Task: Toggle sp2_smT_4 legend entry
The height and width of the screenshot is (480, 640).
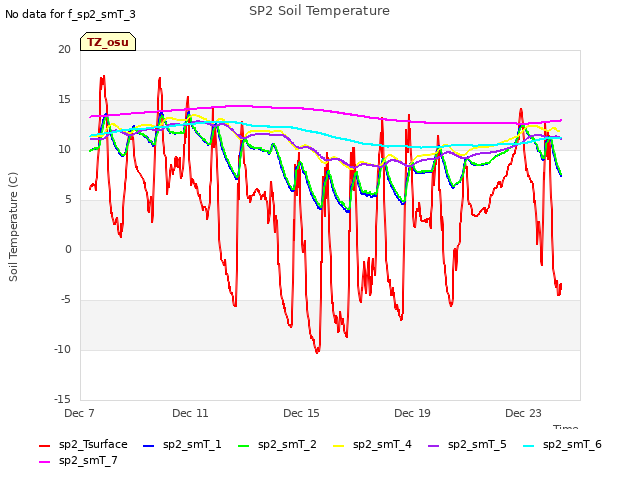Action: 372,444
